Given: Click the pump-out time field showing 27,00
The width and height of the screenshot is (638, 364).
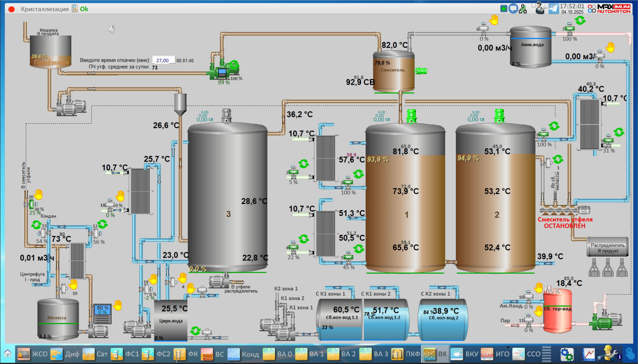Looking at the screenshot, I should [x=163, y=60].
